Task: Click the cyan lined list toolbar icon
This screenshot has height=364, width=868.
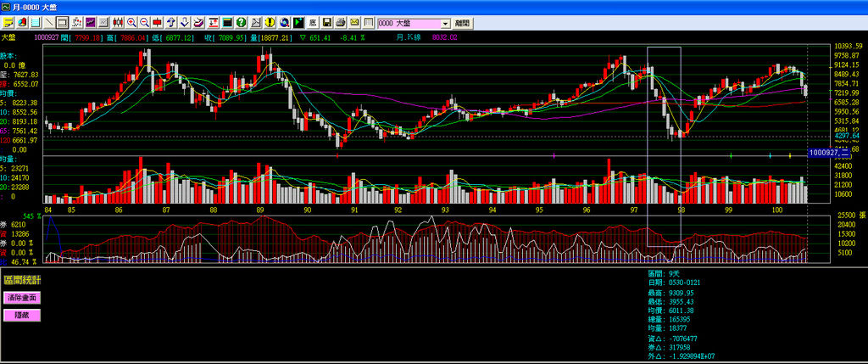Action: [x=36, y=23]
